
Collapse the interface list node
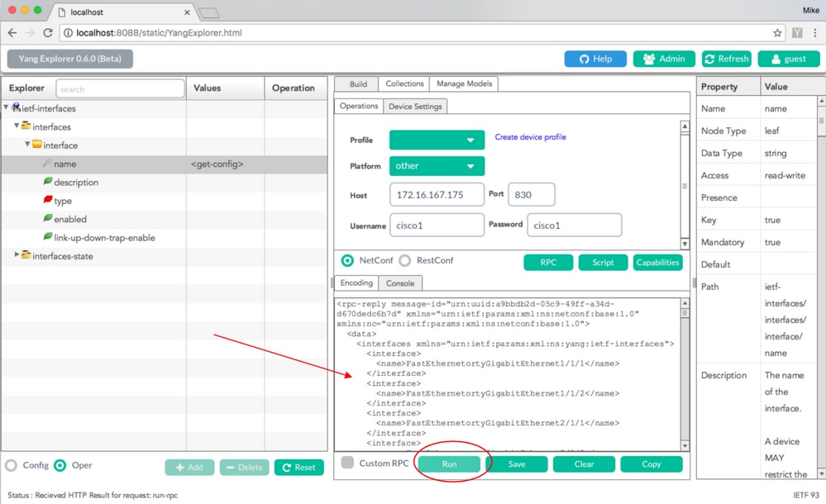tap(26, 144)
